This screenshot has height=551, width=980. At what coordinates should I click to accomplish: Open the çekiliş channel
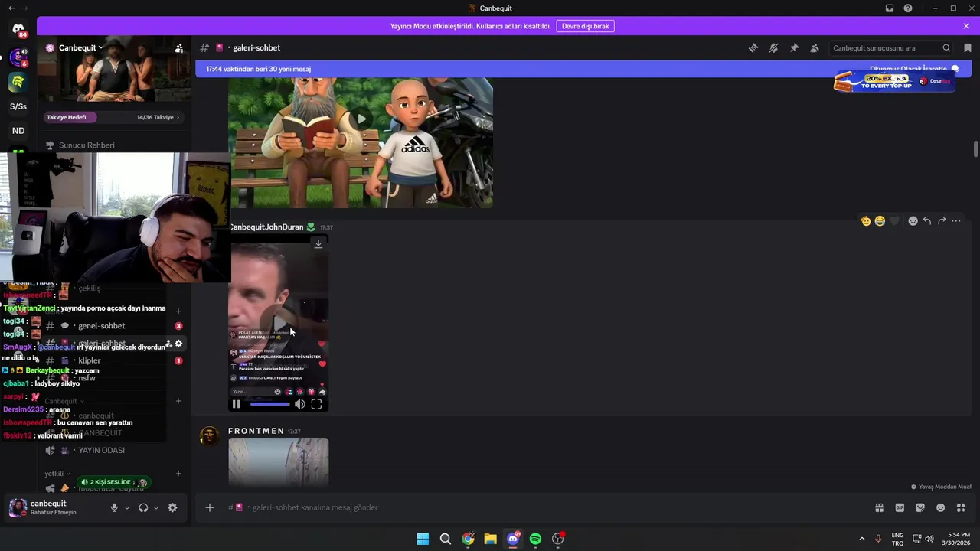(90, 289)
